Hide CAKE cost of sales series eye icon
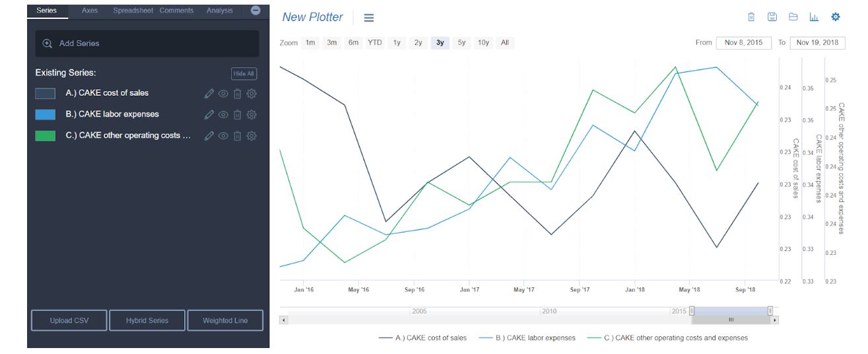The height and width of the screenshot is (354, 868). [223, 94]
